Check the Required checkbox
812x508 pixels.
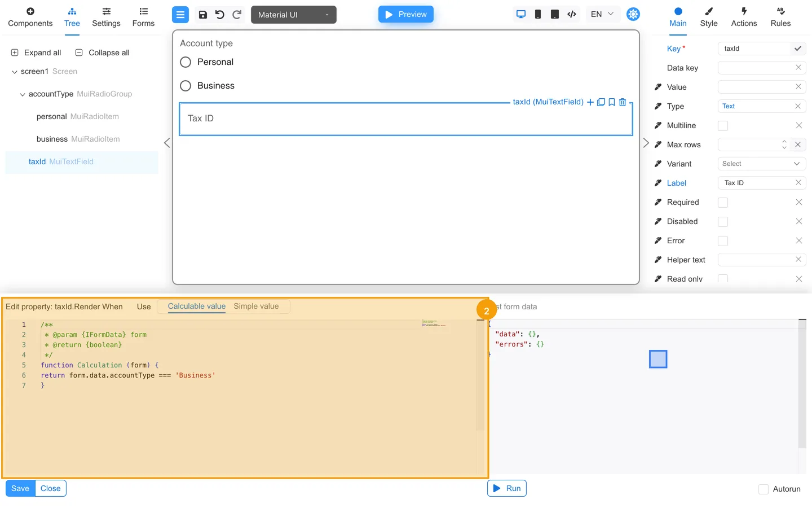click(x=723, y=203)
